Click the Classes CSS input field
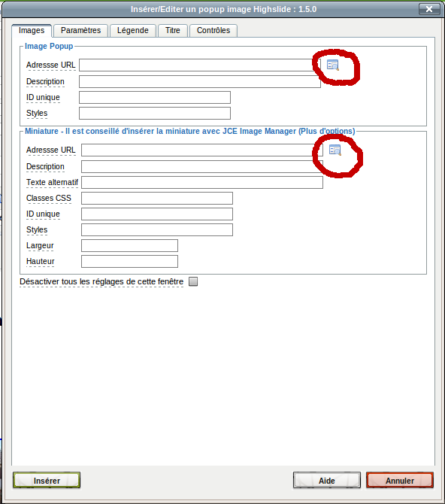 [157, 199]
